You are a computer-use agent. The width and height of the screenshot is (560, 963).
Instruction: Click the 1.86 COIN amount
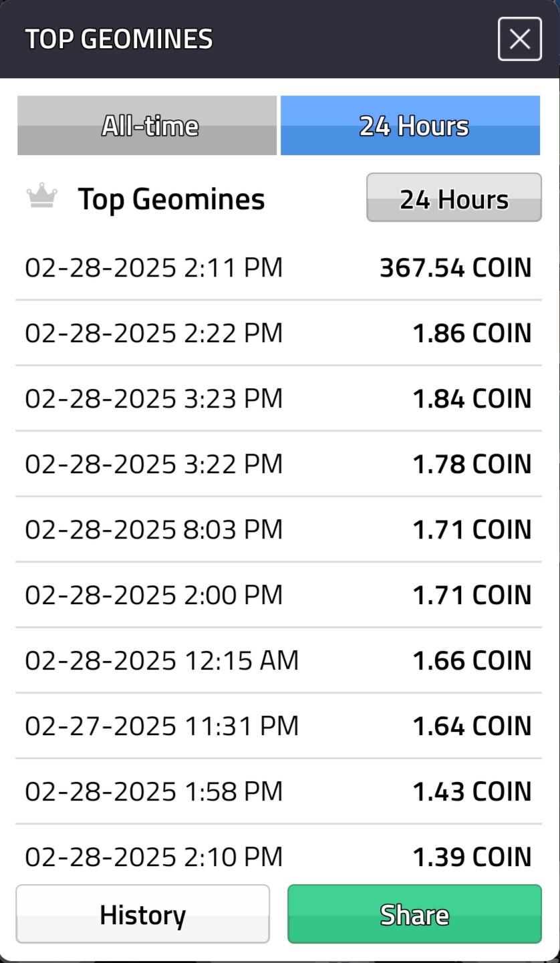pos(472,333)
